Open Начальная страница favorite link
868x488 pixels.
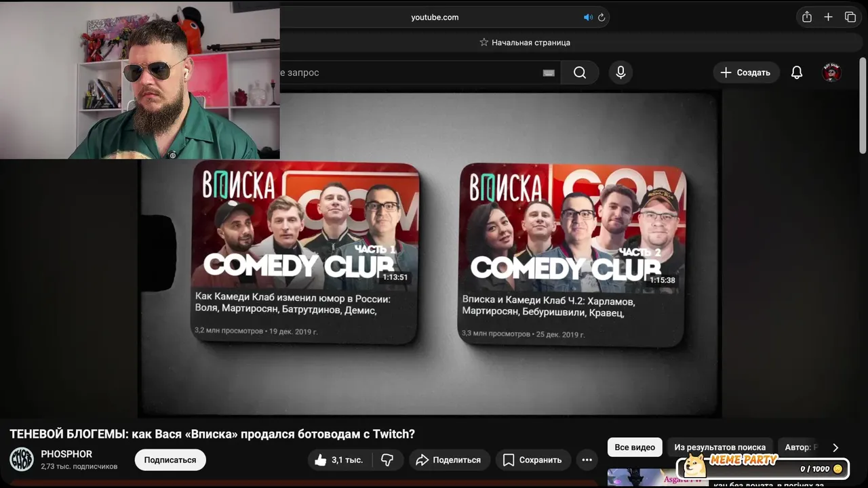(x=524, y=42)
